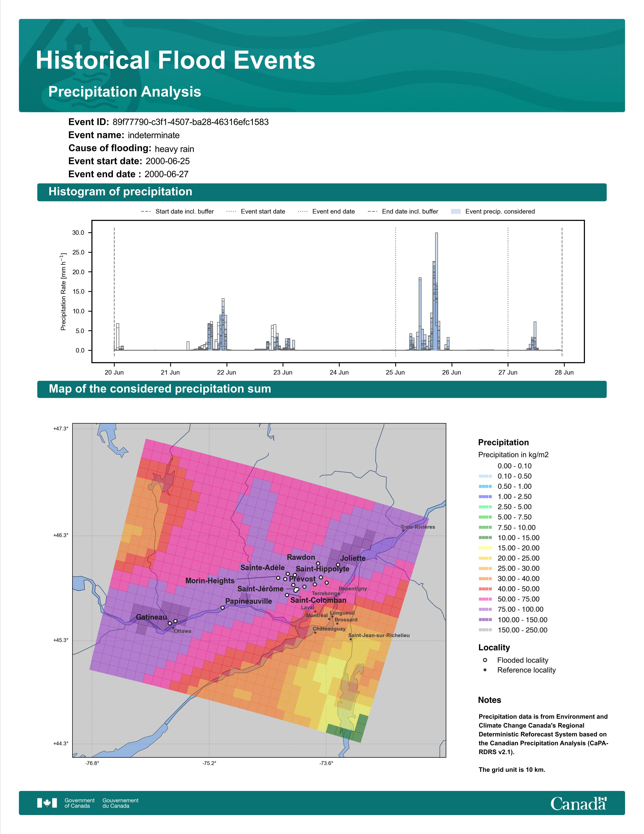Screen dimensions: 644x834
Task: Select the 25.00 - 30.00 precipitation swatch
Action: [485, 569]
